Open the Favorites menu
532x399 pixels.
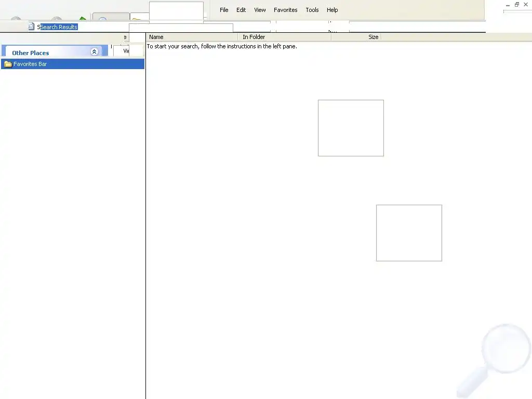pyautogui.click(x=285, y=10)
